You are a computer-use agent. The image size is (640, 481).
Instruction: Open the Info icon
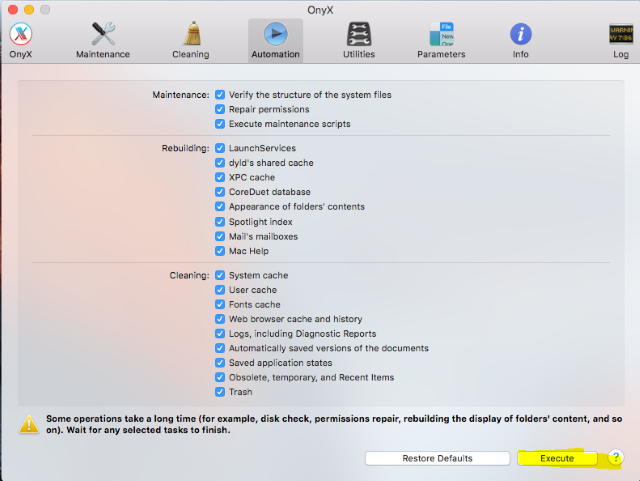(x=520, y=34)
